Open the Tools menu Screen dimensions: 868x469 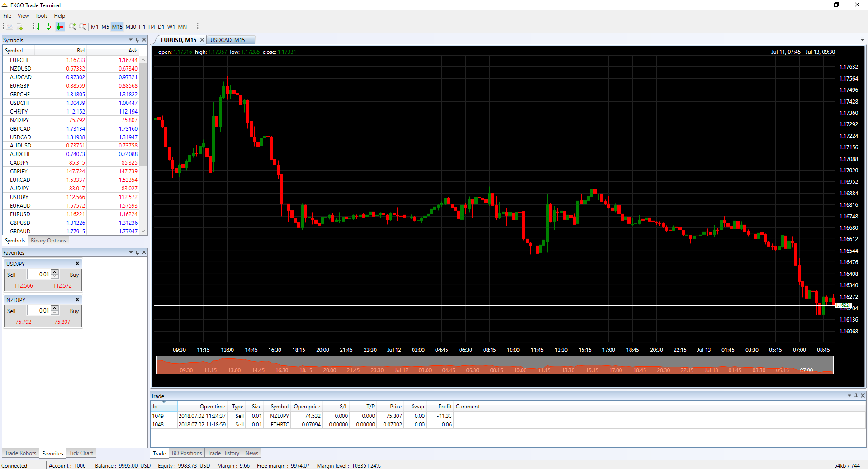(x=41, y=16)
